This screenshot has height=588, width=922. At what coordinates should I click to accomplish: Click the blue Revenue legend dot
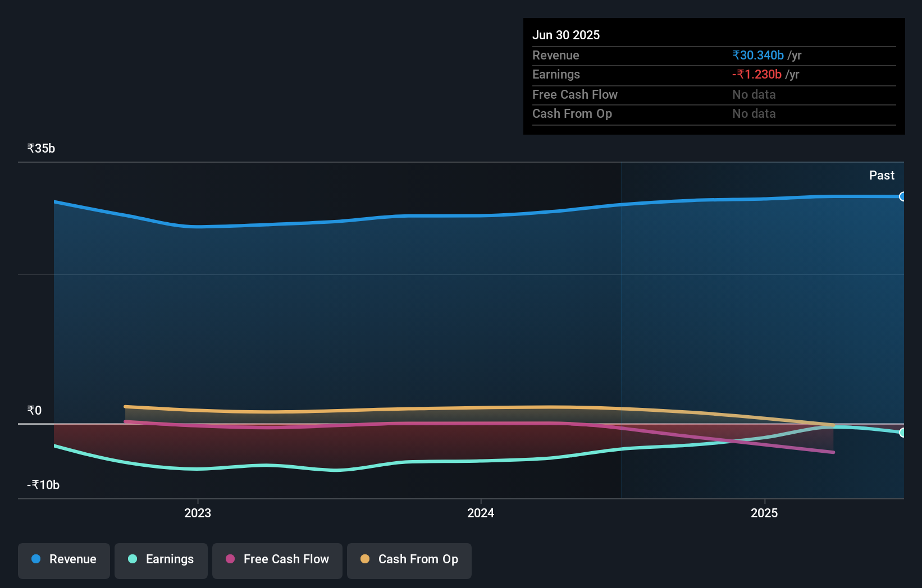[x=36, y=559]
